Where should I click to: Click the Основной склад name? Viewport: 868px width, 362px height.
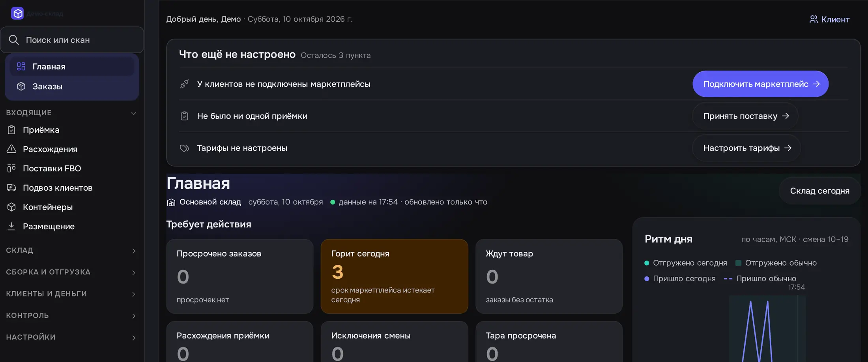pos(210,202)
